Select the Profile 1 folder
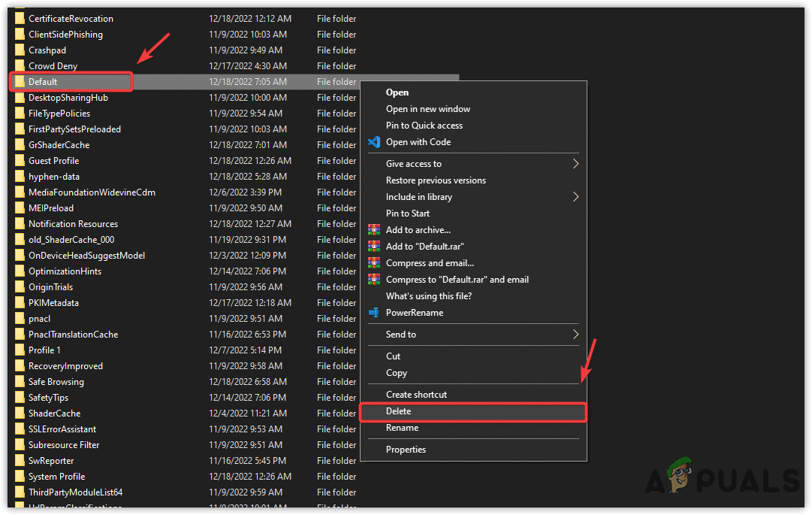Screen dimensions: 812x515 (x=44, y=350)
